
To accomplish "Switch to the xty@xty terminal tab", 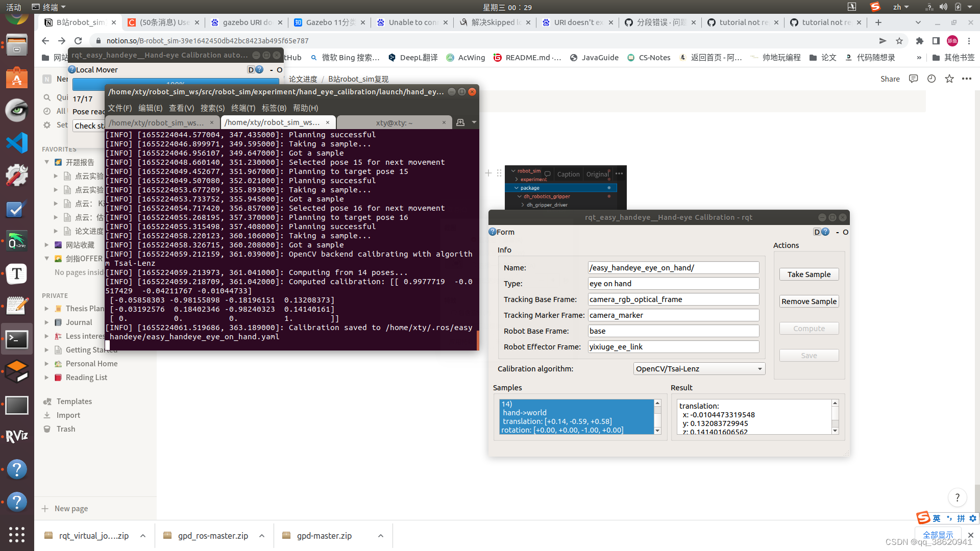I will tap(394, 122).
